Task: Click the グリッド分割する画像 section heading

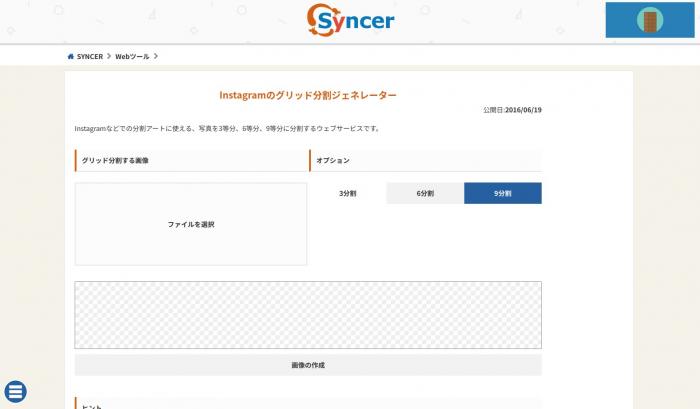Action: (x=116, y=160)
